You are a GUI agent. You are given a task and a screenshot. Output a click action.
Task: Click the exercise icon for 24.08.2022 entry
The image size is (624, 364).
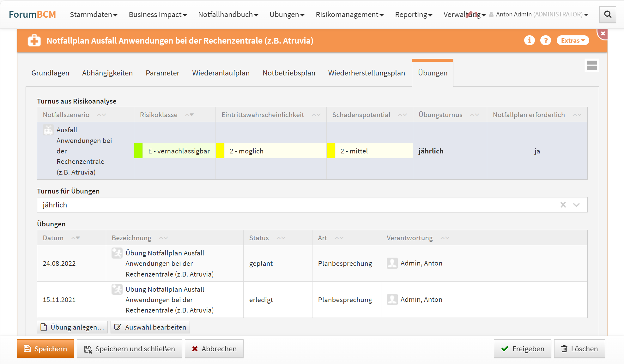tap(117, 253)
